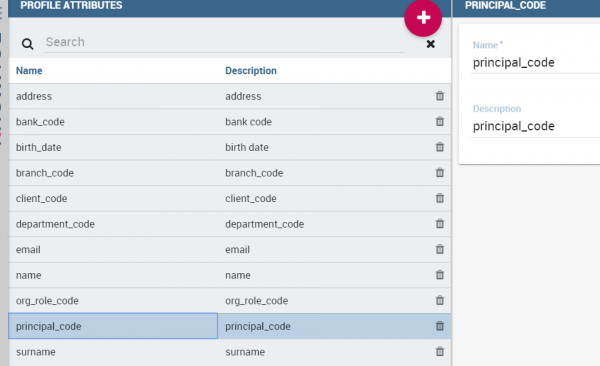
Task: Delete the bank_code attribute via trash icon
Action: [x=440, y=121]
